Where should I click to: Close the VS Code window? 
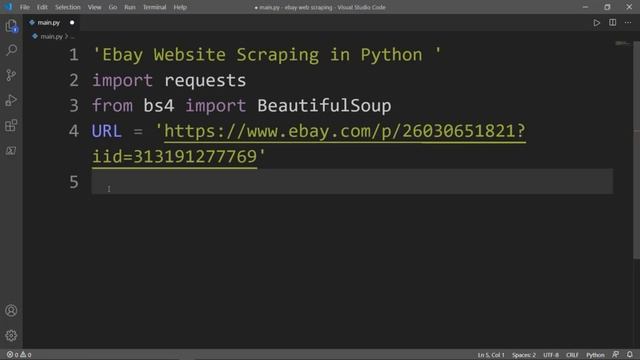(x=629, y=7)
